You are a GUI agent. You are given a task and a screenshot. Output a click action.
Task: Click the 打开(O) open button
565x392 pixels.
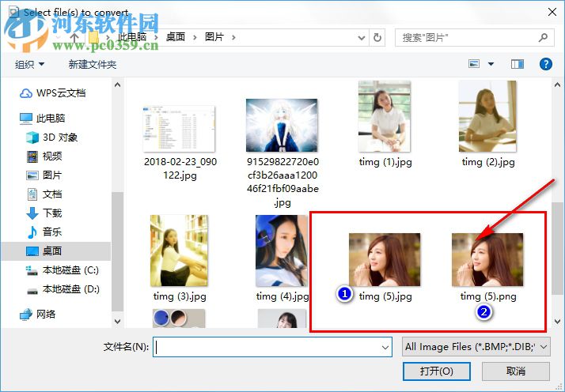(436, 371)
